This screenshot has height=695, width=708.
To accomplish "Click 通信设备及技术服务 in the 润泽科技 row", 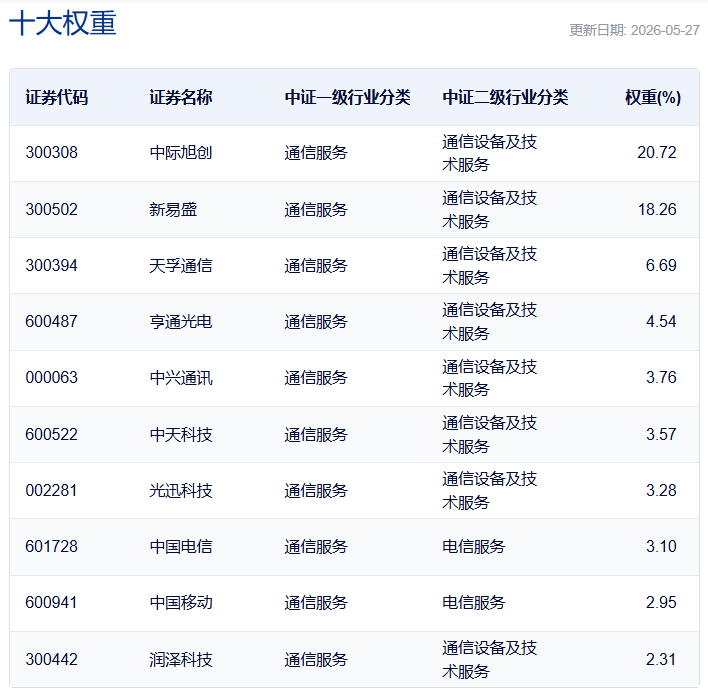I will pos(489,659).
